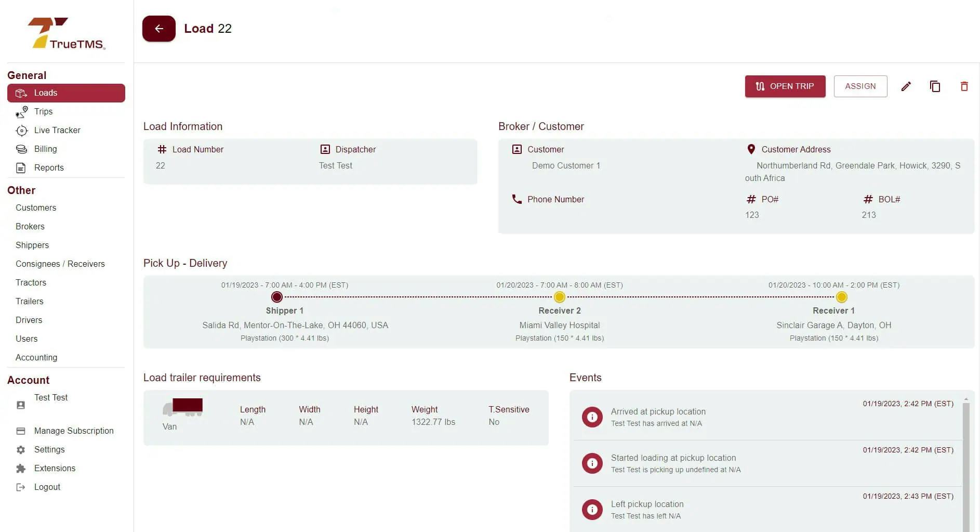
Task: Click the ASSIGN button
Action: point(860,86)
